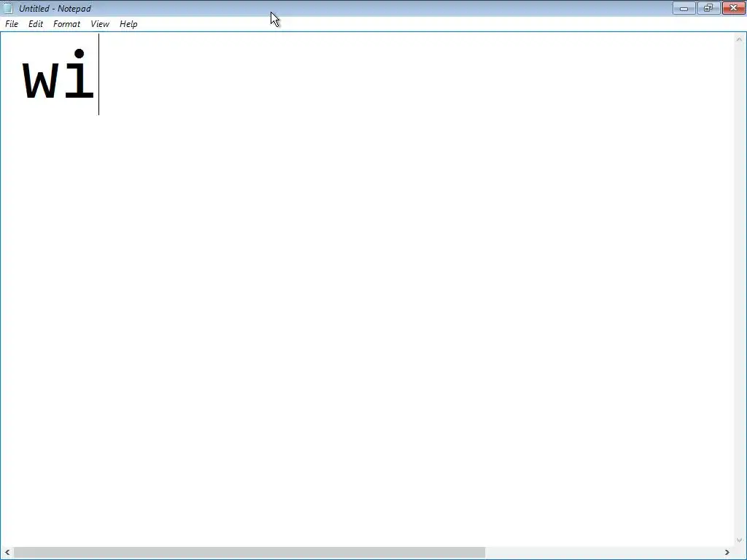
Task: Click the horizontal scrollbar left arrow
Action: (x=7, y=553)
